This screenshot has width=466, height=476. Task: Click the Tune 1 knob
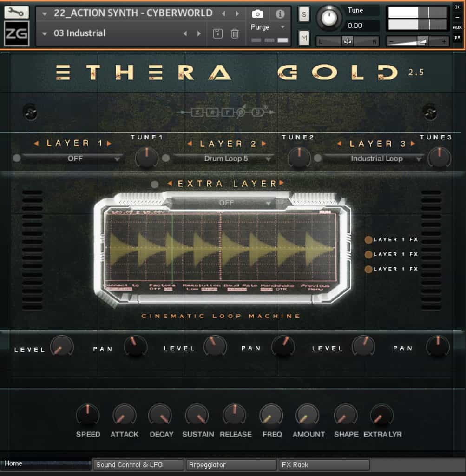pyautogui.click(x=146, y=158)
